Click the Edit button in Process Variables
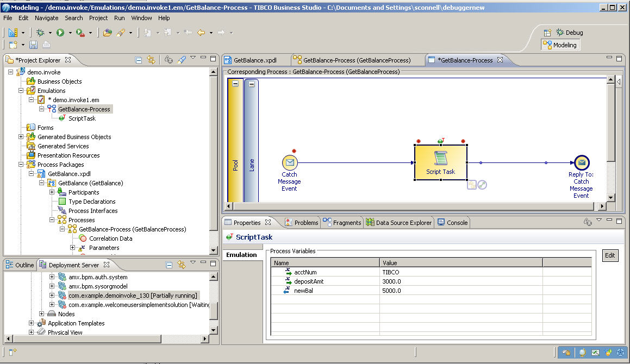This screenshot has height=364, width=630. (610, 255)
